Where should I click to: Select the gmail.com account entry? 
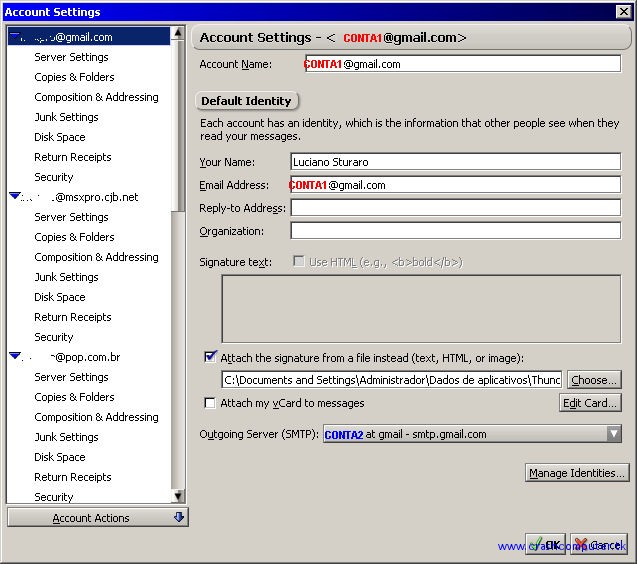point(89,37)
